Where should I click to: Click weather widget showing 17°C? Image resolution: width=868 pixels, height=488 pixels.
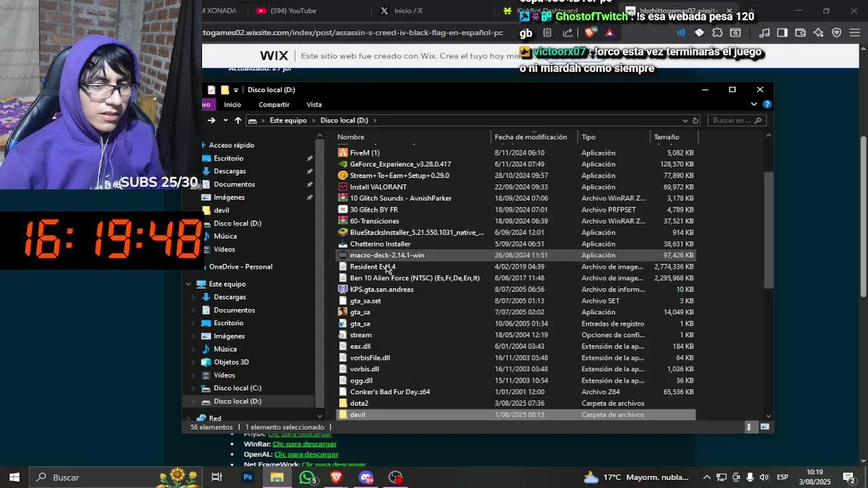pos(636,477)
